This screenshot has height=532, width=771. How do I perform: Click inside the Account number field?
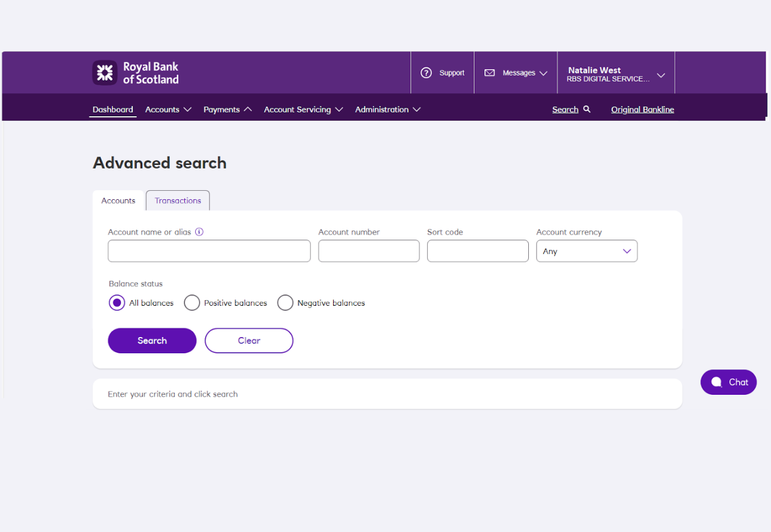pos(369,251)
